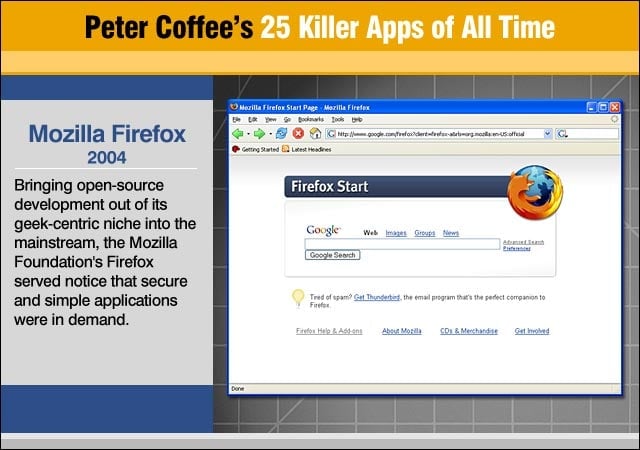
Task: Click the site favicon in the address bar
Action: [331, 134]
